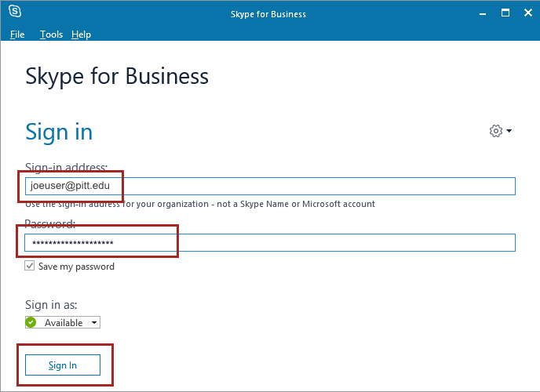Open the Tools menu
This screenshot has width=540, height=392.
51,34
